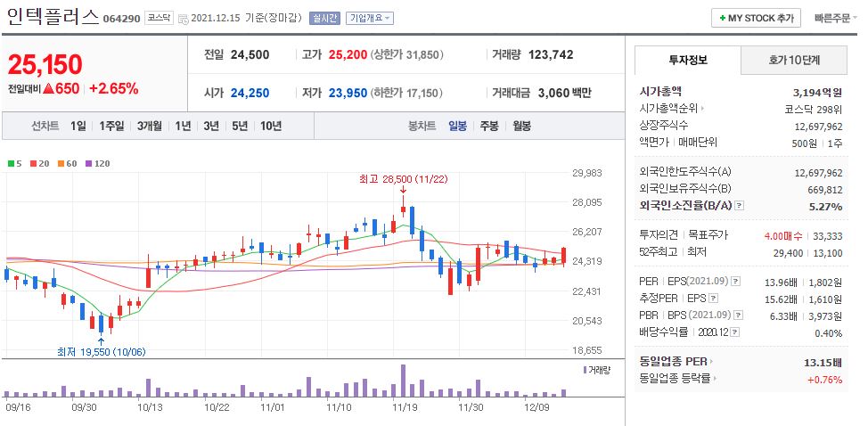Image resolution: width=868 pixels, height=426 pixels.
Task: Click the 투자의견 label
Action: (658, 235)
